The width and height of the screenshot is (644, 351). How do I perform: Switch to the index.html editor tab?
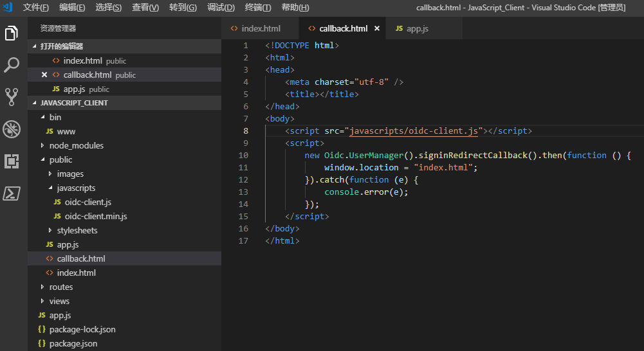(261, 29)
